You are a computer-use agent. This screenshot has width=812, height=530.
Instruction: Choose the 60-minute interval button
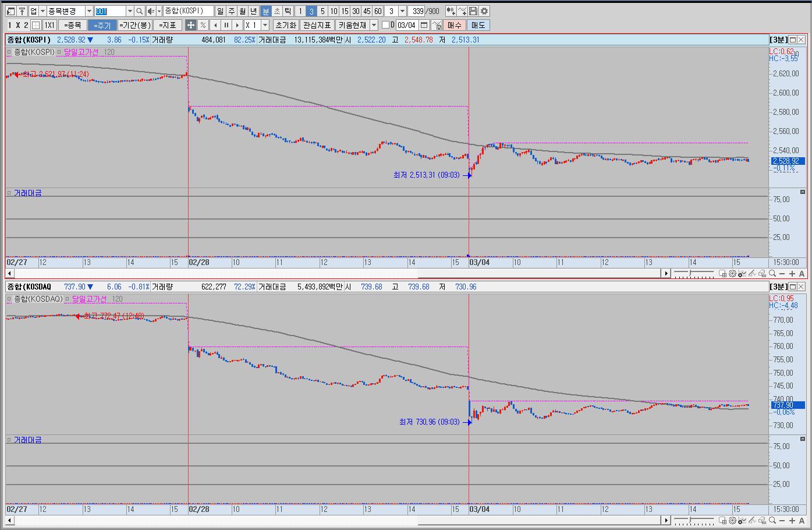378,11
